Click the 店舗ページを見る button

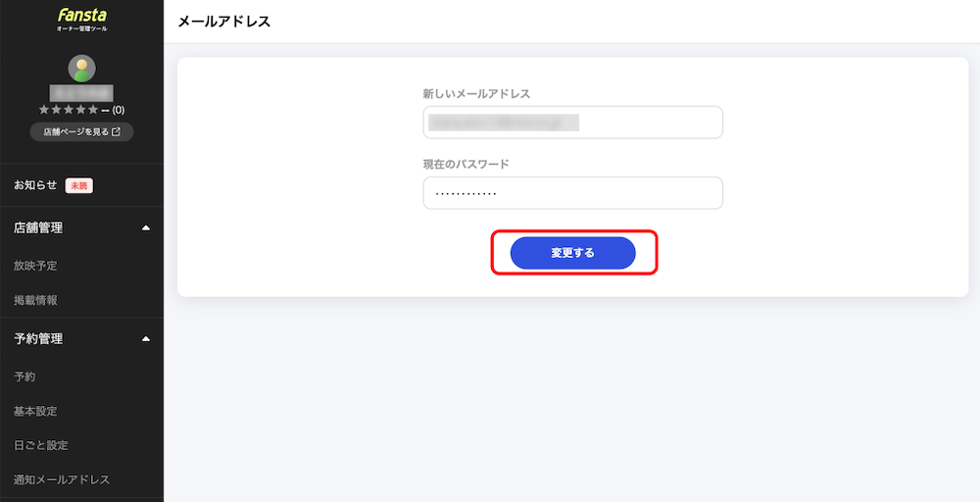point(82,132)
